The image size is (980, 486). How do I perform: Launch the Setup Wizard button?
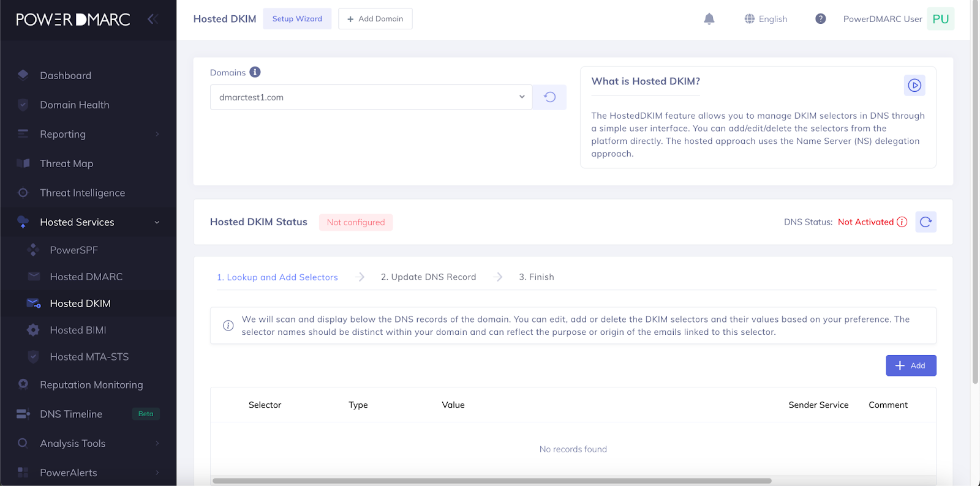point(297,18)
